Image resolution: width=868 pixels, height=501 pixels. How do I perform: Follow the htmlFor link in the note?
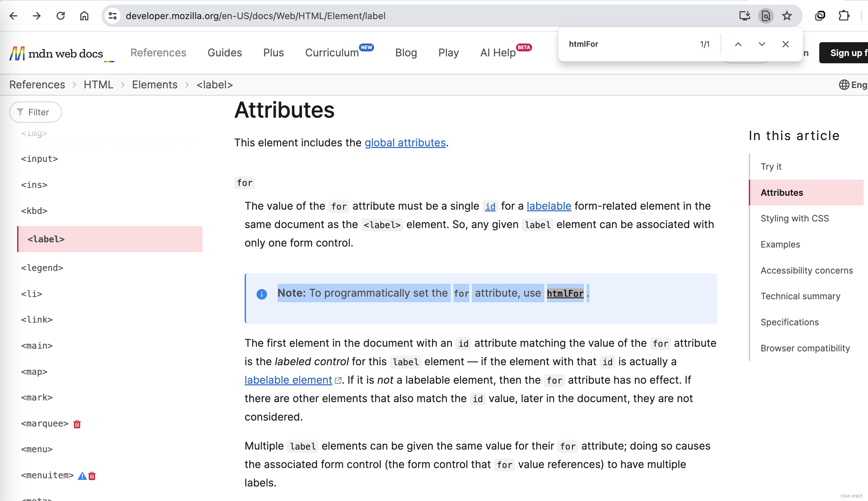tap(565, 293)
